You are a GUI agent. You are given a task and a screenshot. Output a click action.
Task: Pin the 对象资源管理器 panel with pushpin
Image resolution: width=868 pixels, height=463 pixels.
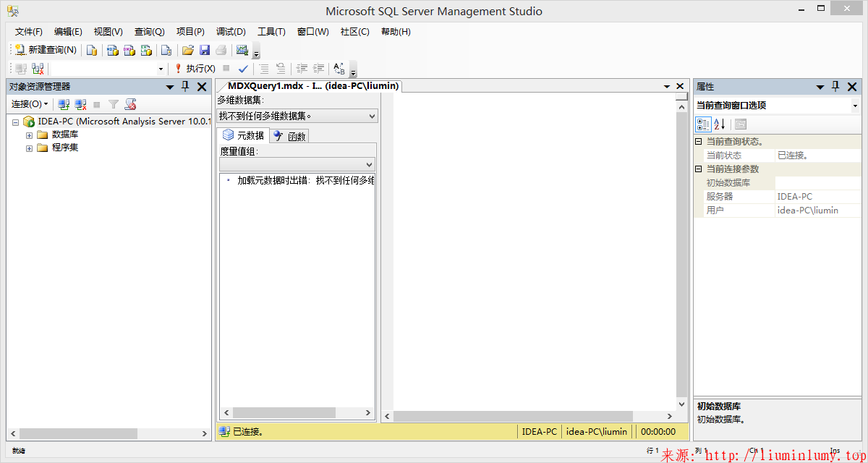pyautogui.click(x=185, y=87)
